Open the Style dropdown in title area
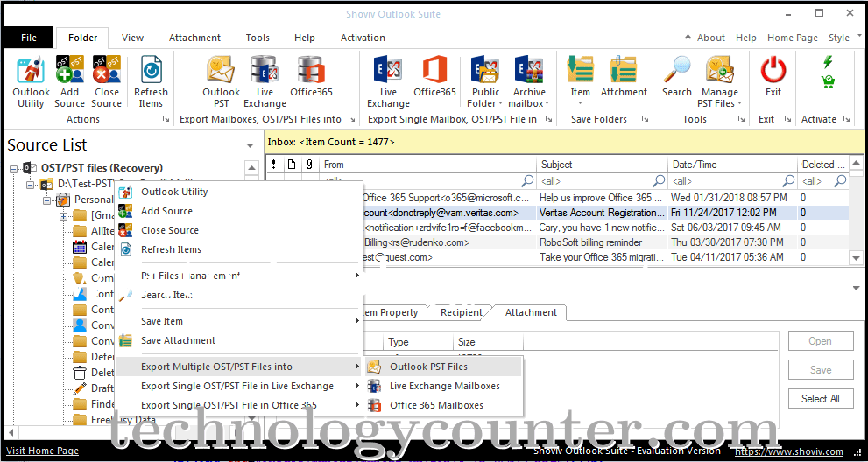The height and width of the screenshot is (462, 868). [845, 38]
